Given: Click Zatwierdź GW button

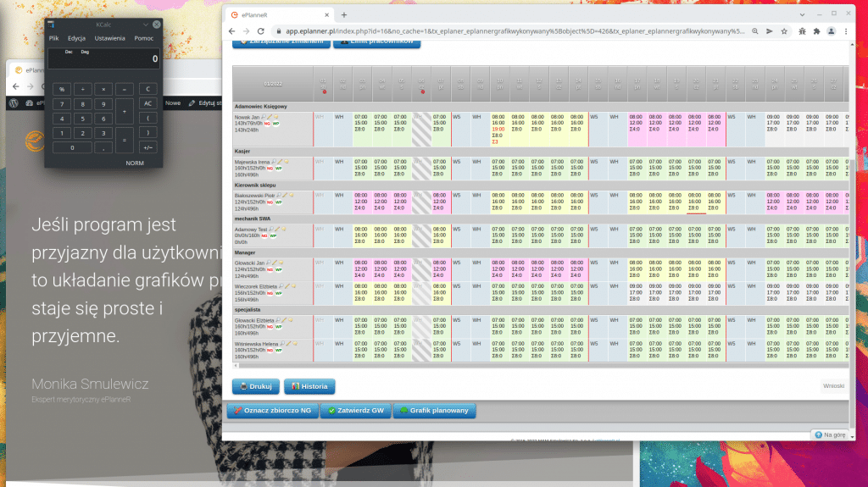Looking at the screenshot, I should [356, 411].
